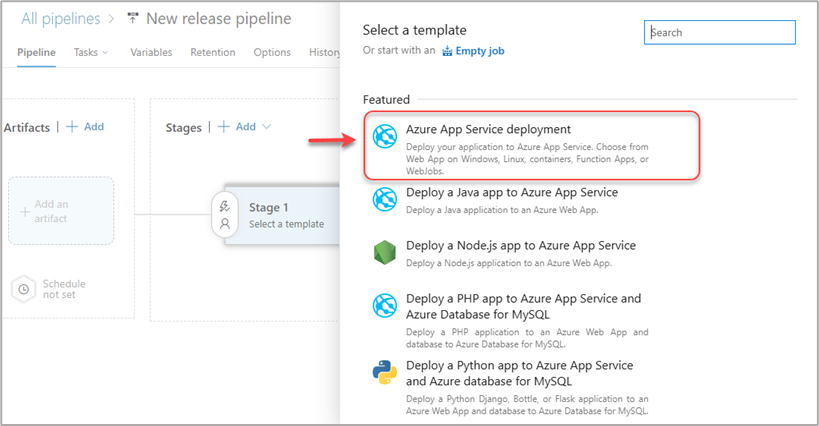Switch to the Variables tab
This screenshot has height=426, width=819.
pyautogui.click(x=151, y=52)
